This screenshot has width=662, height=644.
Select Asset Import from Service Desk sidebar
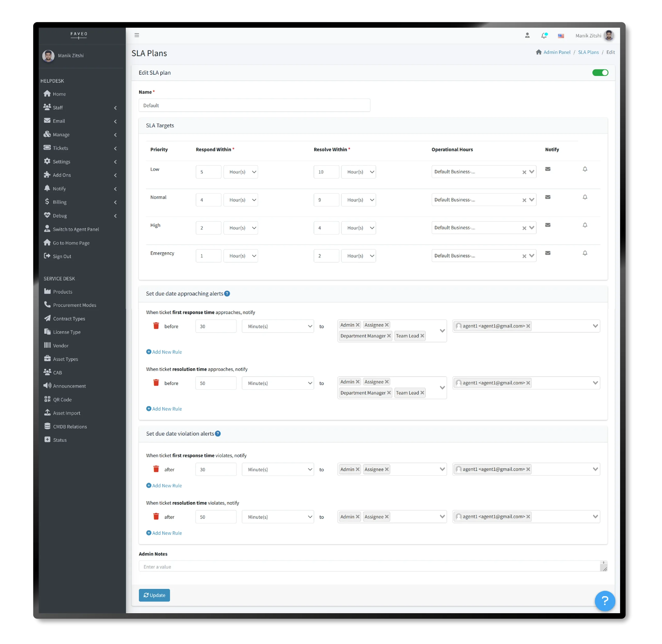coord(66,413)
